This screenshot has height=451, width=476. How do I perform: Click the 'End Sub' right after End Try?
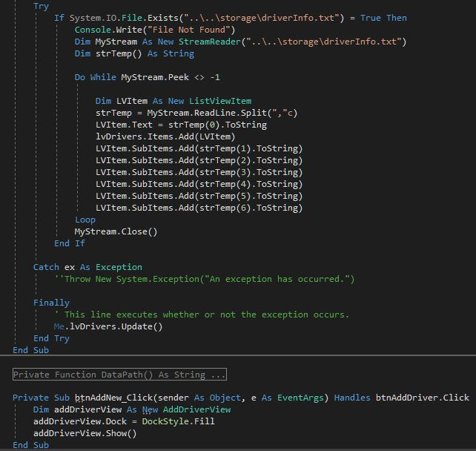pyautogui.click(x=30, y=350)
